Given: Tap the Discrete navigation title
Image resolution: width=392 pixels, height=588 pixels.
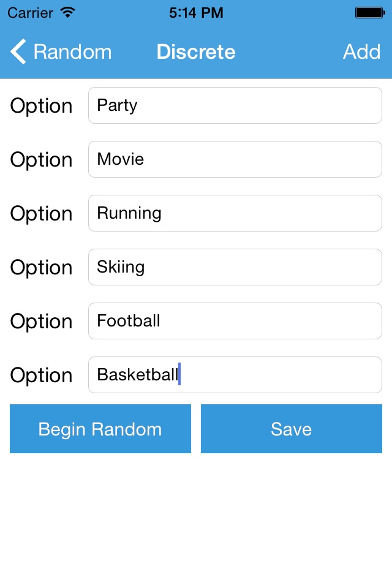Looking at the screenshot, I should click(196, 51).
